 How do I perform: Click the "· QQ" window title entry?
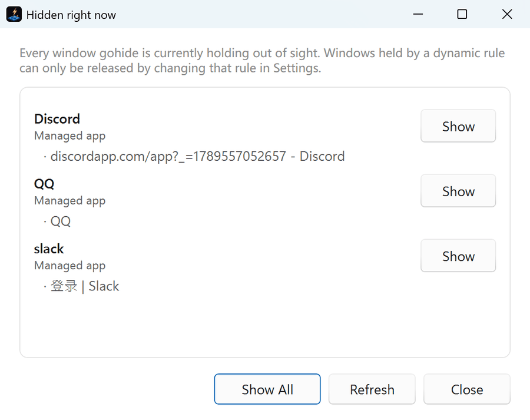57,221
